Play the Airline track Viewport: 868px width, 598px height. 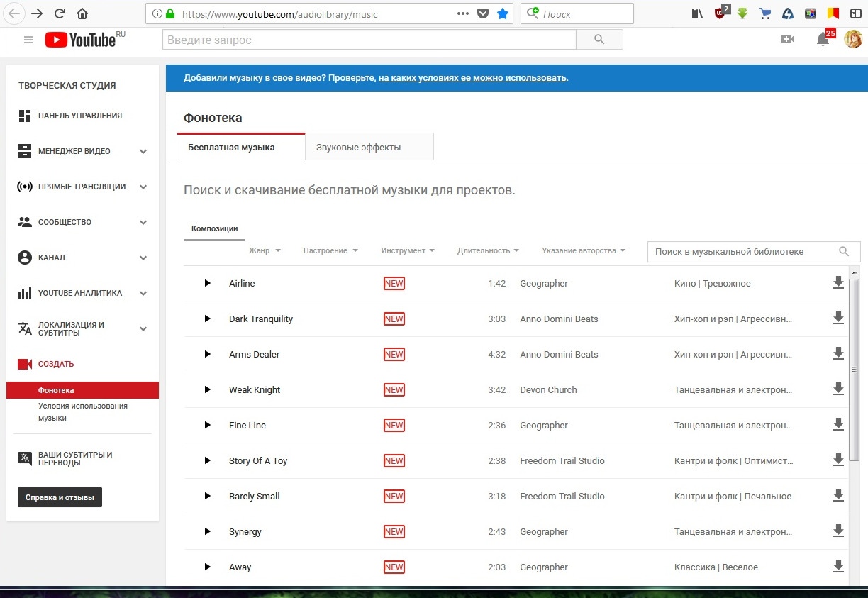tap(208, 283)
